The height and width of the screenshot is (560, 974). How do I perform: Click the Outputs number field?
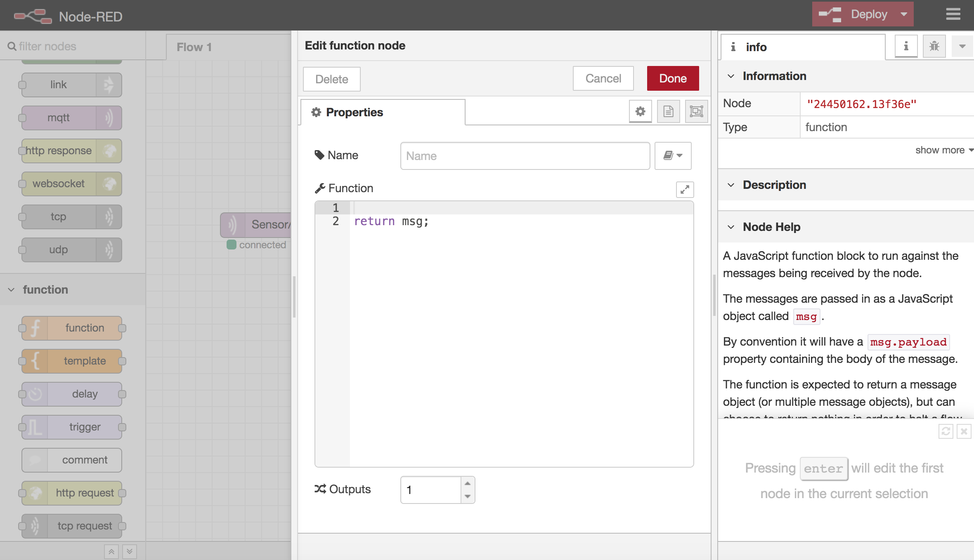(x=430, y=490)
